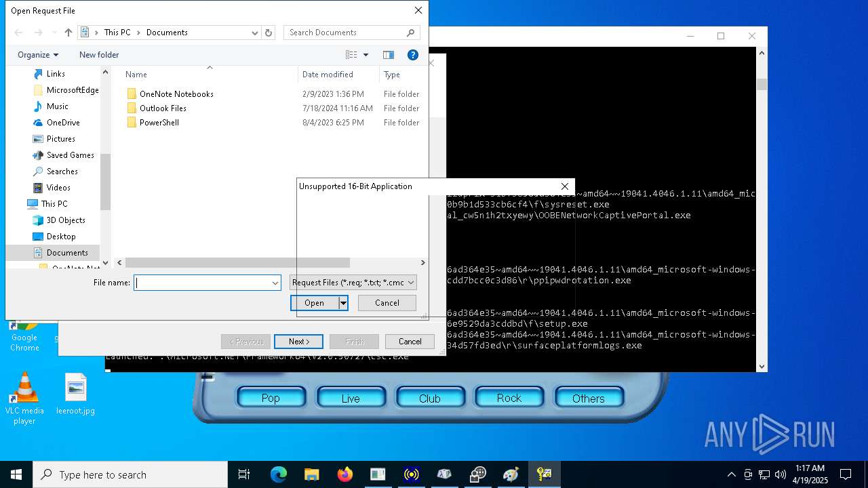Viewport: 868px width, 488px height.
Task: Open the Request Files type filter dropdown
Action: [x=353, y=283]
